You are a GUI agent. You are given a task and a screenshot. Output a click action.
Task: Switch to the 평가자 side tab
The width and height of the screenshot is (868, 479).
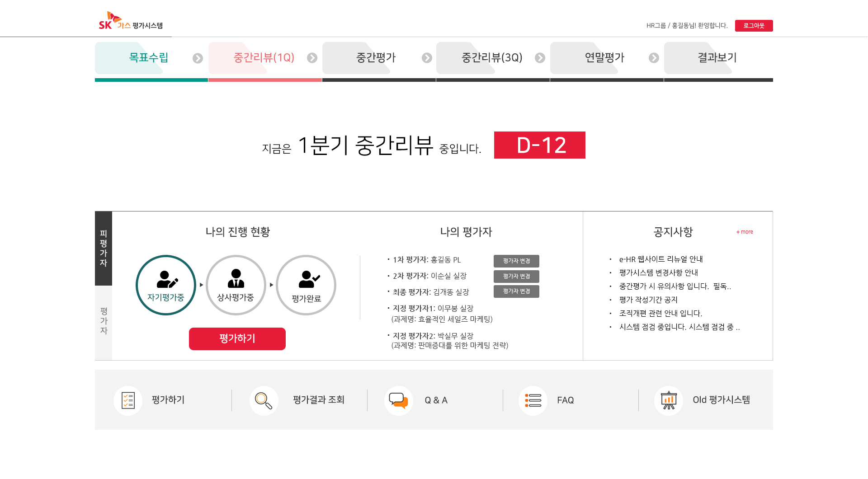pos(104,321)
